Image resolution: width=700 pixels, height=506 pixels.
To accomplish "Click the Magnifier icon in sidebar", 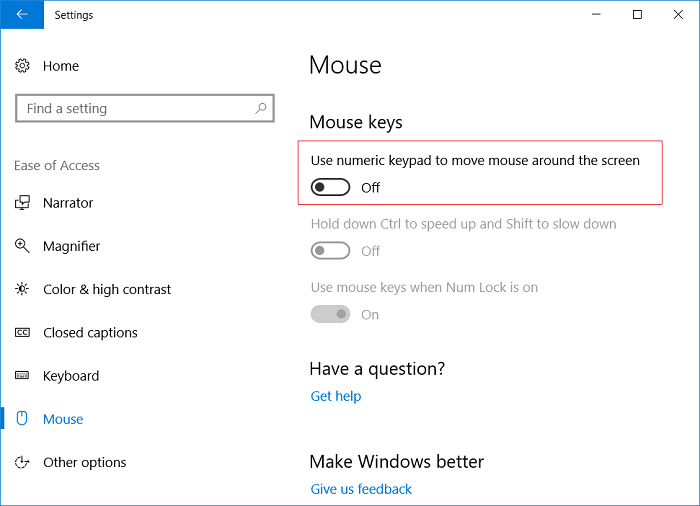I will coord(23,246).
